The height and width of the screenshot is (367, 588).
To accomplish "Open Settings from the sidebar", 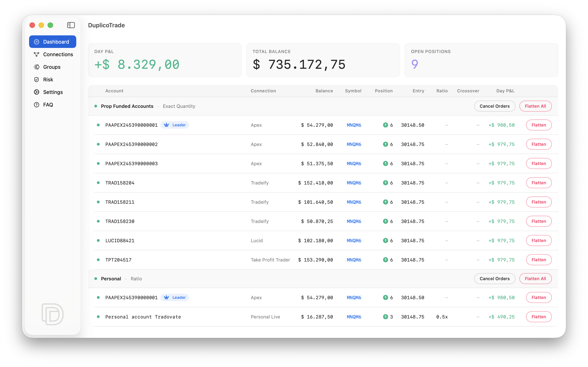I will pos(52,92).
